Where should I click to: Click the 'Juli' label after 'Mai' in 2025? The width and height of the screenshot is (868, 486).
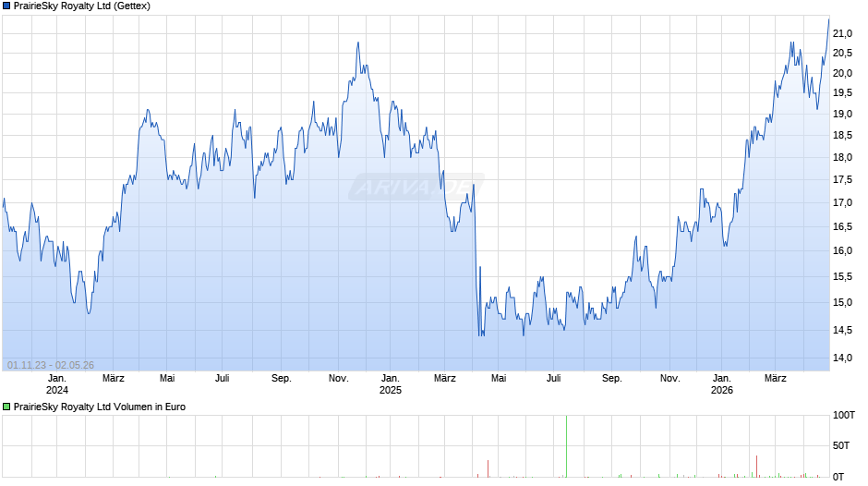[x=553, y=379]
